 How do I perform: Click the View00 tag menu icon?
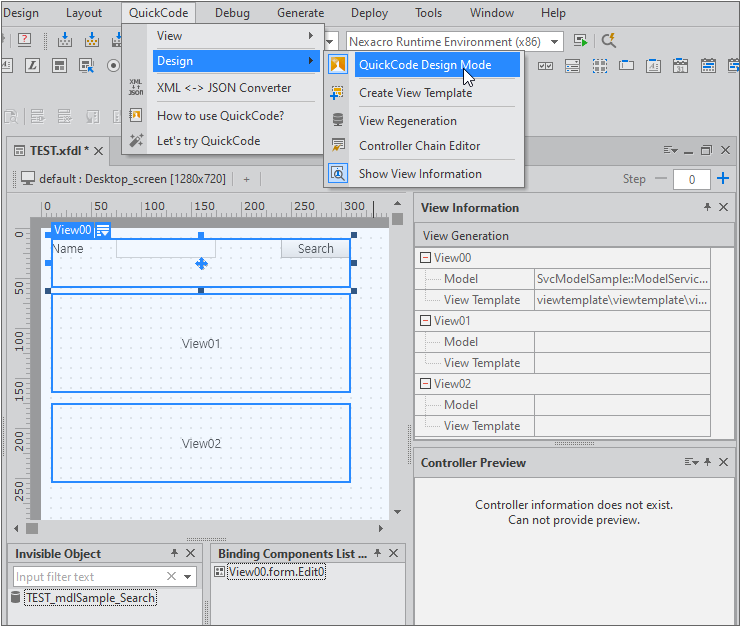[103, 230]
